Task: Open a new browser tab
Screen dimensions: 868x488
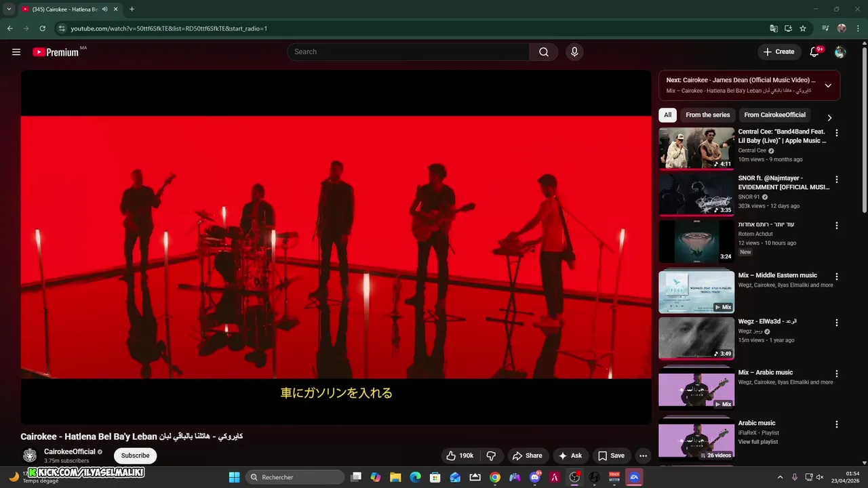Action: [x=132, y=9]
